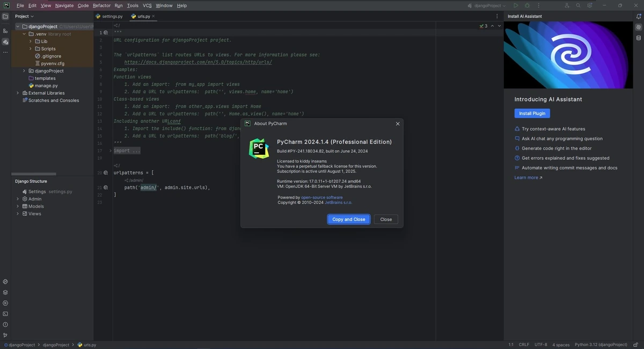Expand the inner djangoProject package
This screenshot has width=644, height=349.
24,71
